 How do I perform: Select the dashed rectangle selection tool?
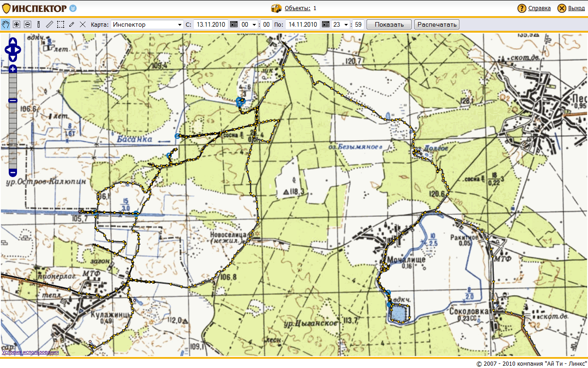[61, 24]
